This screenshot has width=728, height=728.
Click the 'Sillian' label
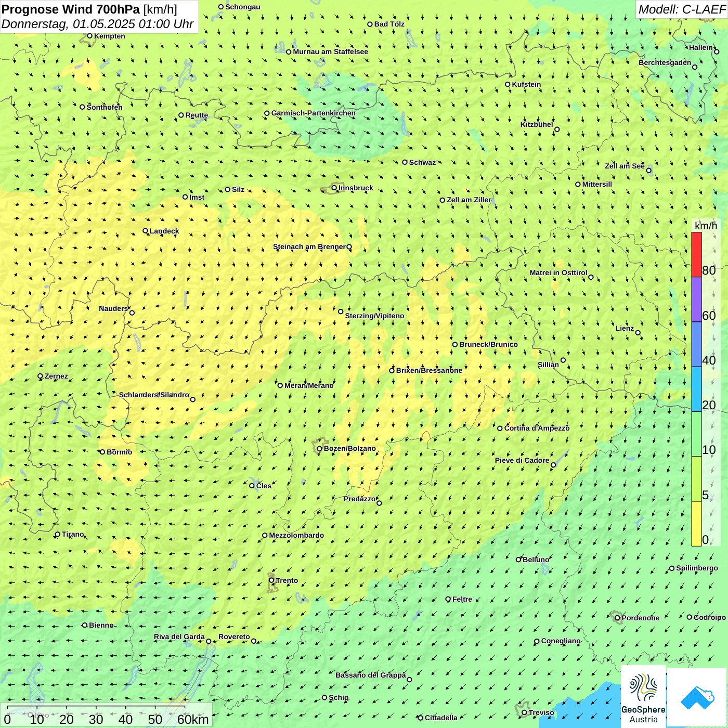click(548, 365)
